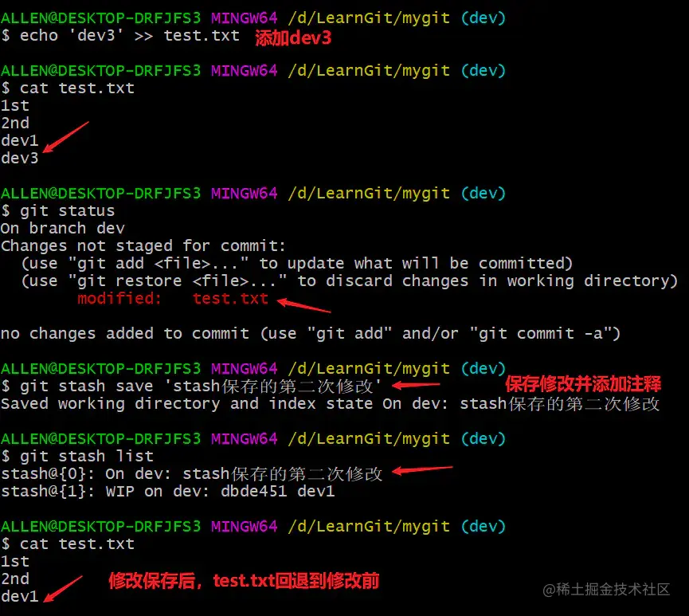This screenshot has height=616, width=689.
Task: Click the annotation 'test.txt回退到修改前'
Action: pos(296,581)
